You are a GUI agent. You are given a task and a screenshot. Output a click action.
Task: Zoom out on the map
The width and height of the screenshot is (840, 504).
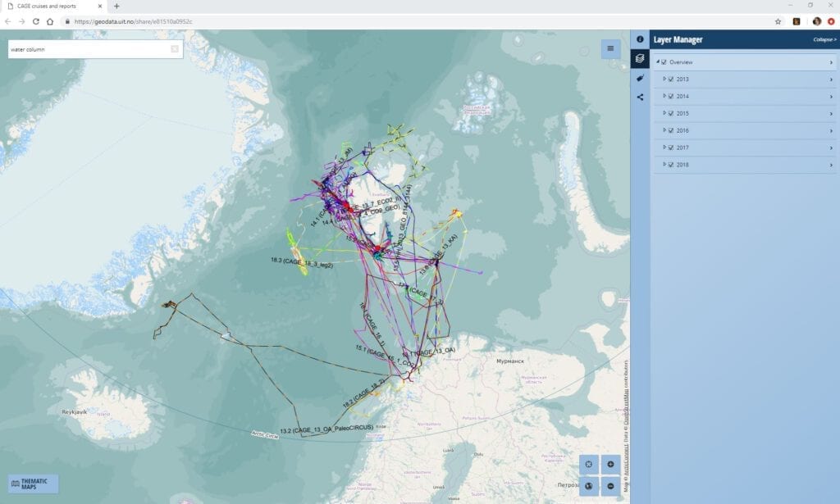click(610, 486)
